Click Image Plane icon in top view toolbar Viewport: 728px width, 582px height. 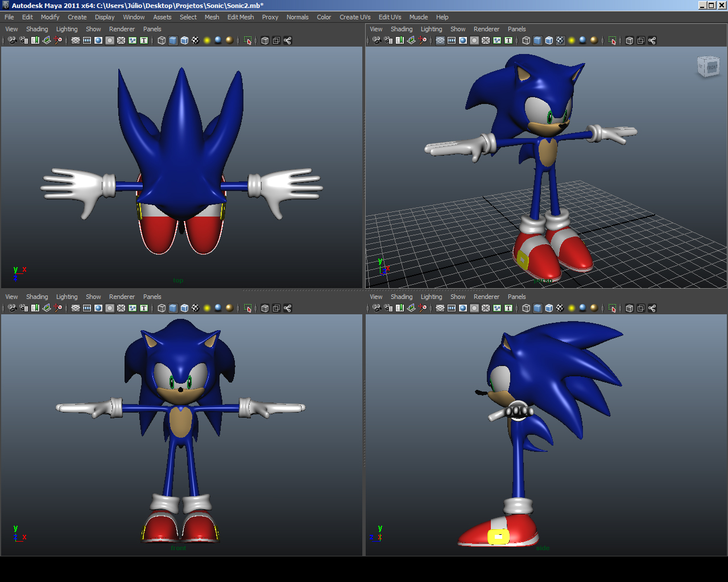point(47,40)
